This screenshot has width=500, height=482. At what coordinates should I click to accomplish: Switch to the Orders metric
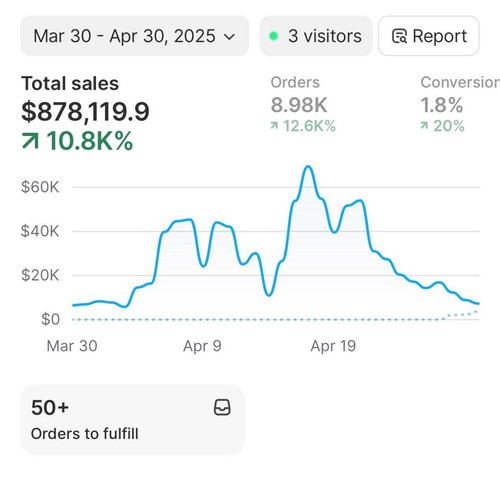pos(295,82)
